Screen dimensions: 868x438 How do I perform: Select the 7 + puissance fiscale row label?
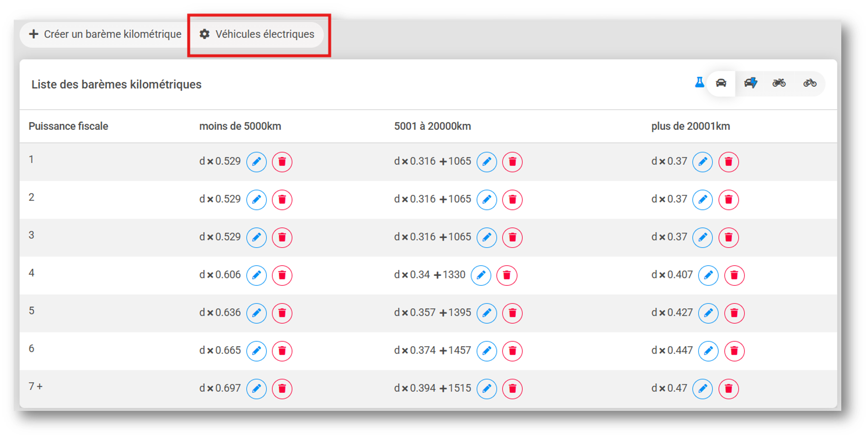[36, 386]
